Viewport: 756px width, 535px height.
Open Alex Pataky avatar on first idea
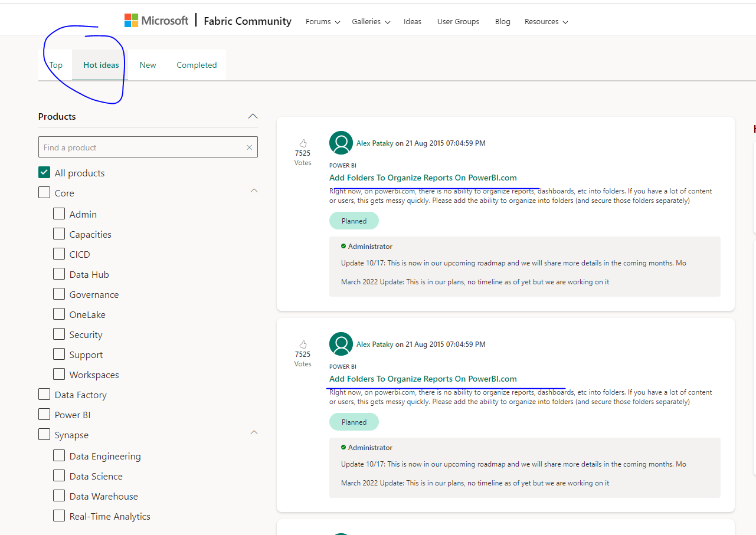click(341, 143)
